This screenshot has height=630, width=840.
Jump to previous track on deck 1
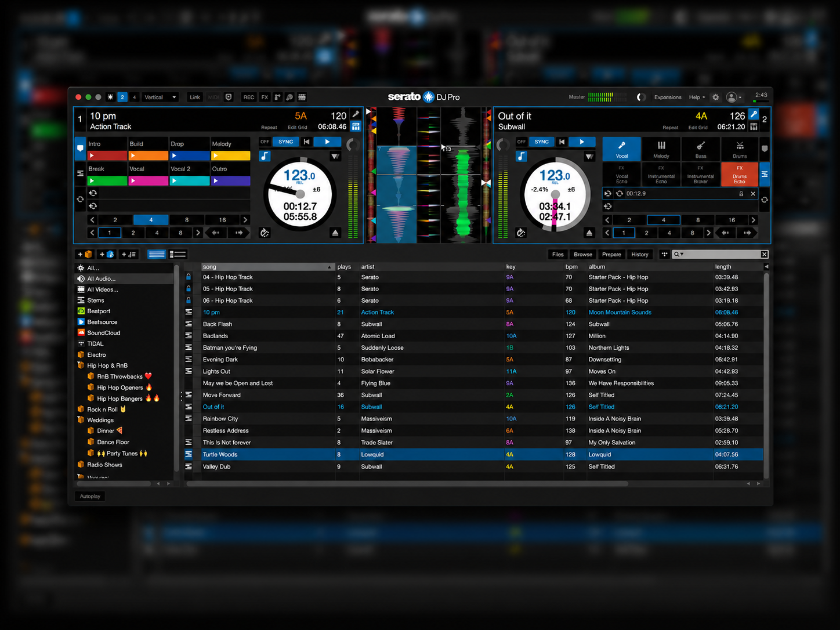pyautogui.click(x=306, y=142)
